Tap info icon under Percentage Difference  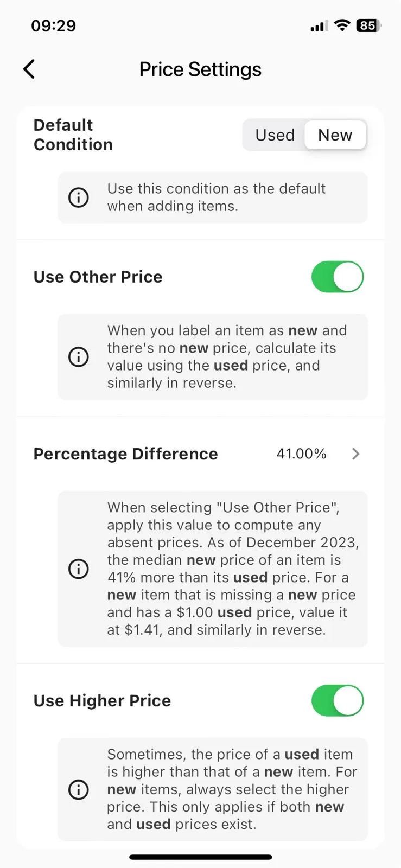point(79,569)
